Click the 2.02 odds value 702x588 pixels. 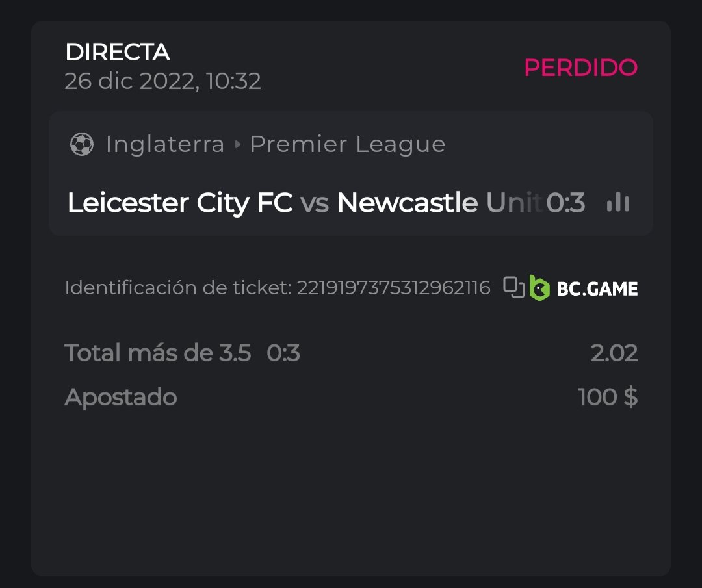[614, 353]
